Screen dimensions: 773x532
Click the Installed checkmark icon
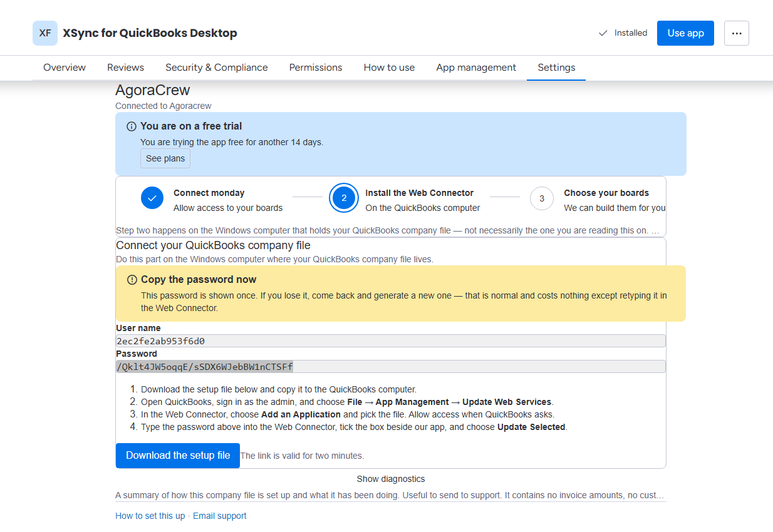[603, 33]
